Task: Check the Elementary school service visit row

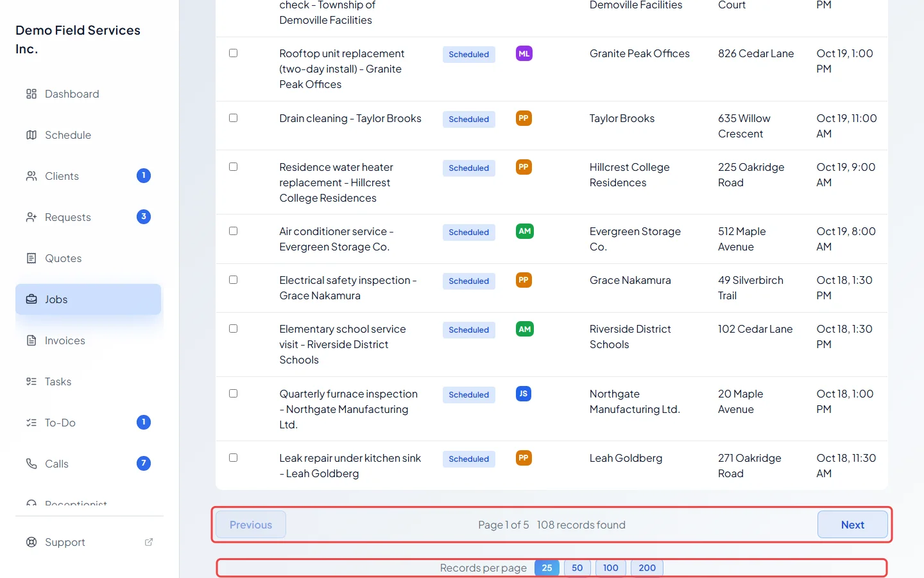Action: pyautogui.click(x=234, y=329)
